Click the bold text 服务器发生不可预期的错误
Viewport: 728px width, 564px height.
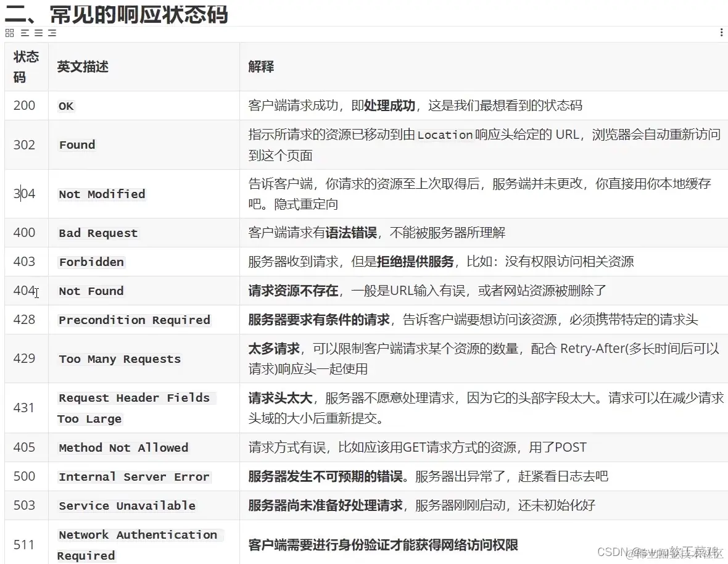(x=326, y=476)
